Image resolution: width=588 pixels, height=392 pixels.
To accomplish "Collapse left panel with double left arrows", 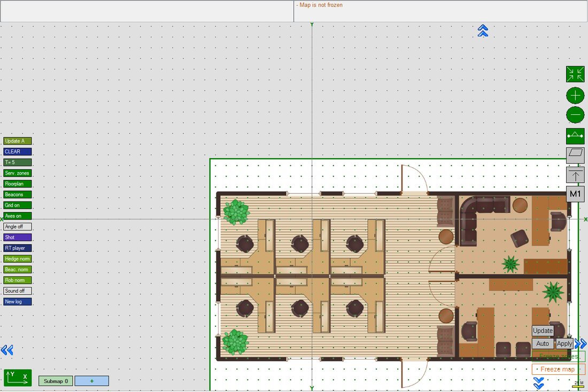I will (x=7, y=350).
